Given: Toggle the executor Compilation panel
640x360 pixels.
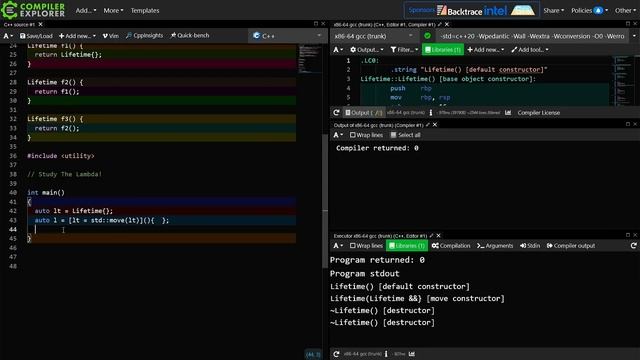Looking at the screenshot, I should [x=451, y=246].
